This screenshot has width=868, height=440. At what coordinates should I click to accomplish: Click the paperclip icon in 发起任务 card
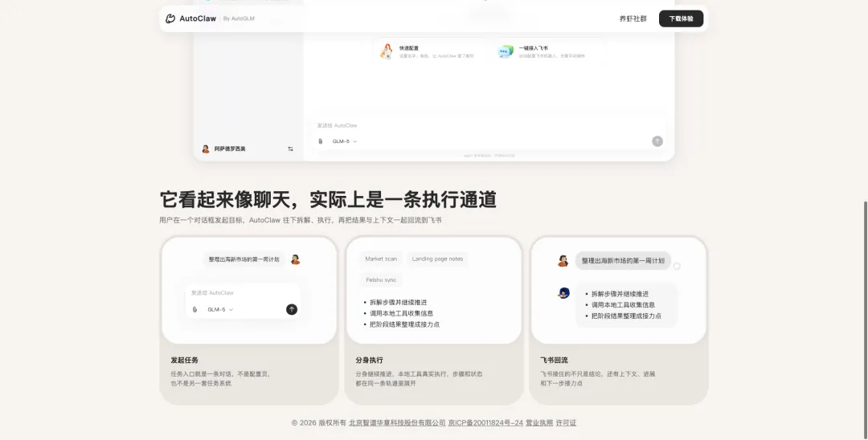[194, 310]
